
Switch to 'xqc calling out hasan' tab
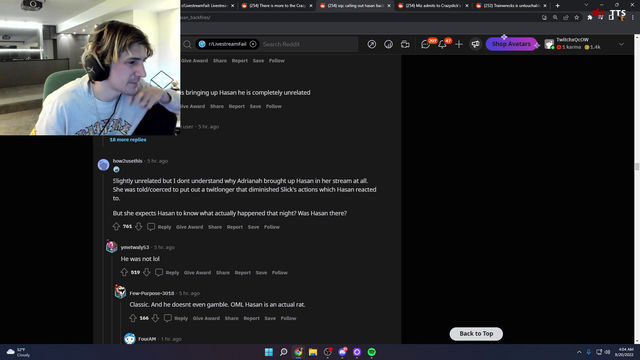(355, 6)
